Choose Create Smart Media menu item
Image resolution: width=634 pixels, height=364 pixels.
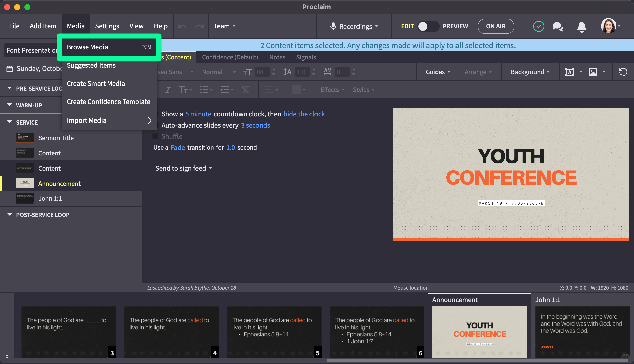coord(96,84)
